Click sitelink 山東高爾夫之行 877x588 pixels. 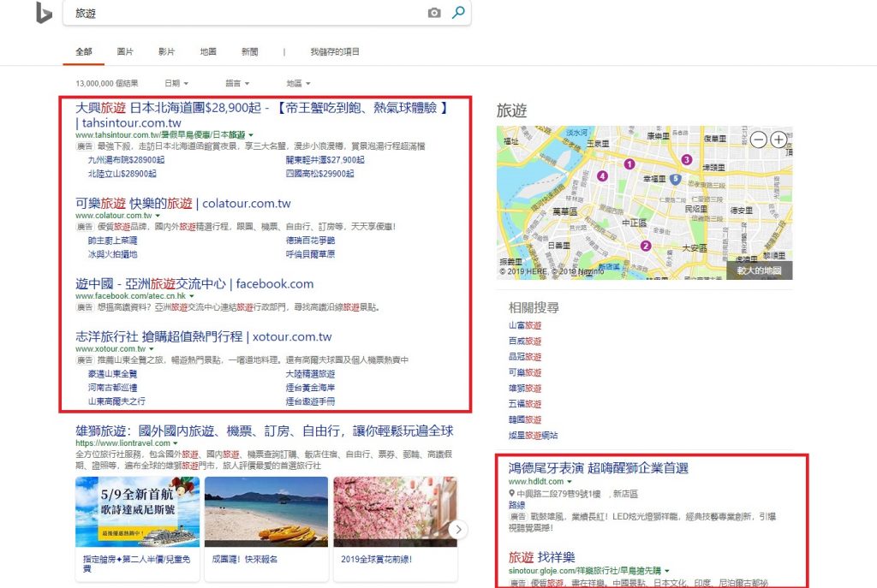[x=116, y=401]
